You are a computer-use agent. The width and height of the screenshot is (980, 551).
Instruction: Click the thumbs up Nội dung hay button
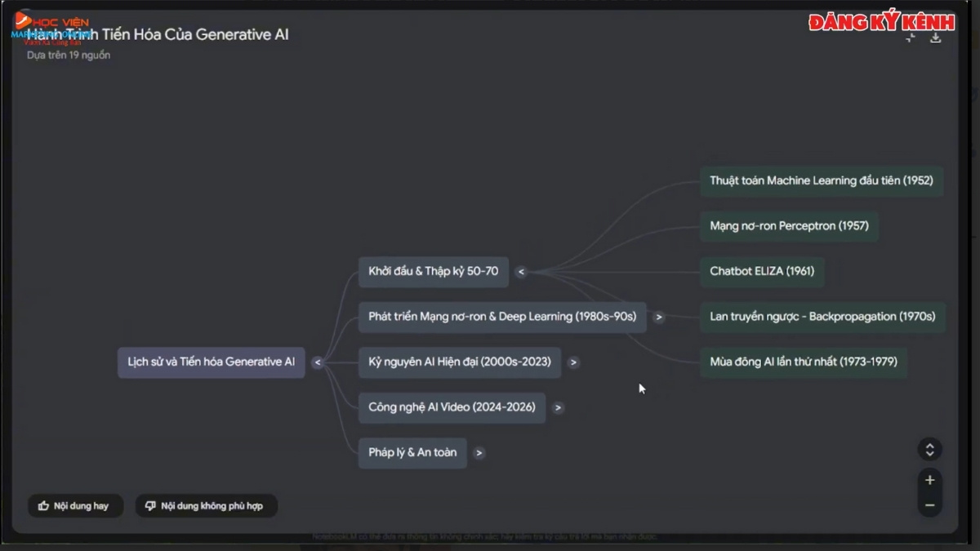point(74,506)
